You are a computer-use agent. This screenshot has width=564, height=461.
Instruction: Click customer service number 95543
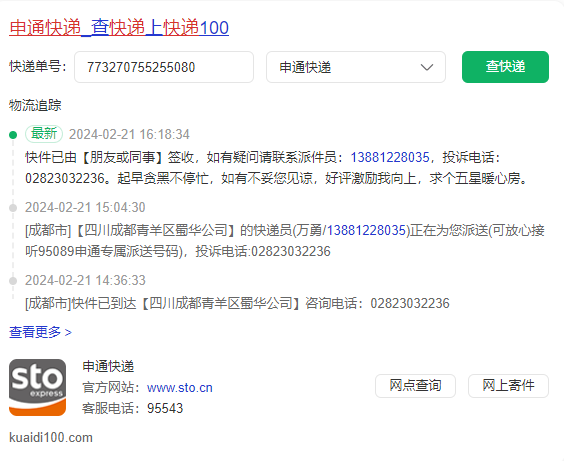coord(165,408)
